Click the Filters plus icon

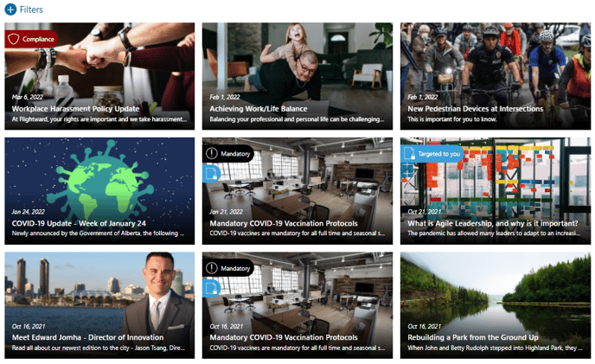click(x=10, y=10)
